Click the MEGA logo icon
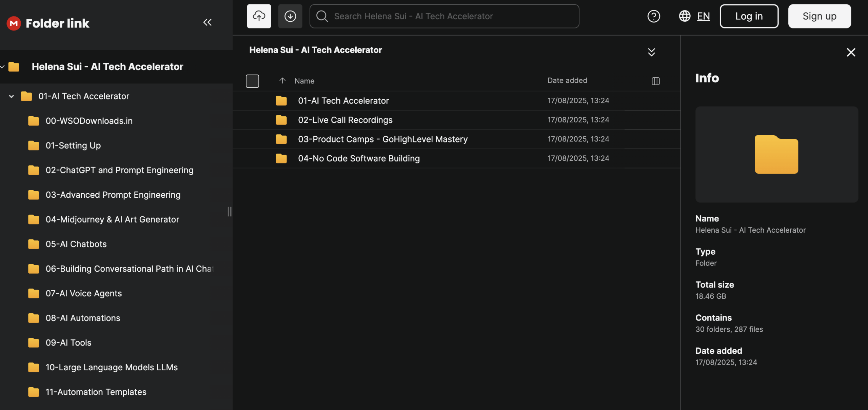 coord(14,23)
